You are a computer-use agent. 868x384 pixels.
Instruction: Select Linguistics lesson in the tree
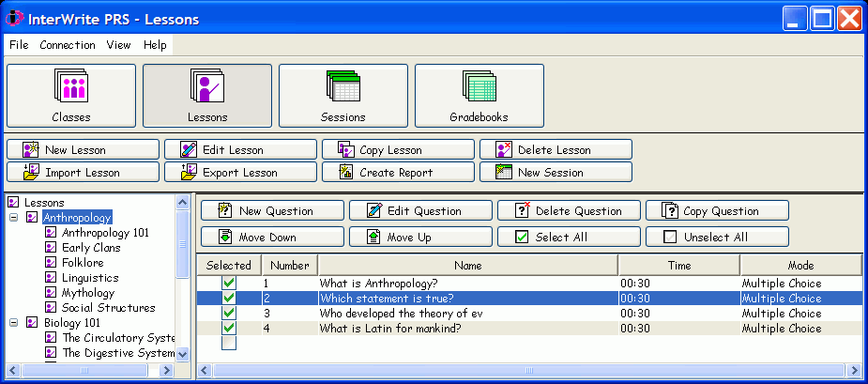pos(90,278)
